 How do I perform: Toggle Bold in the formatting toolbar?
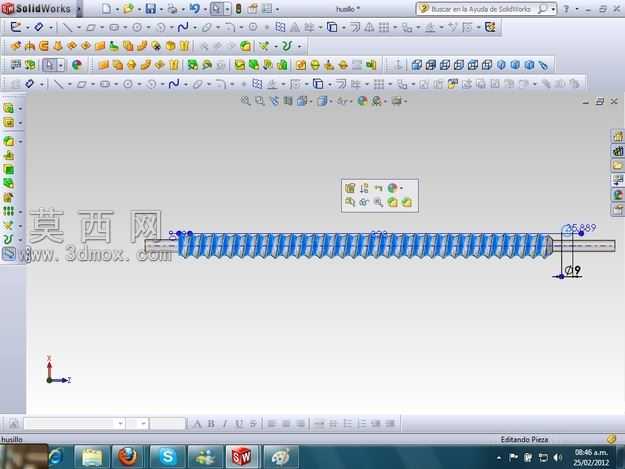click(x=211, y=424)
